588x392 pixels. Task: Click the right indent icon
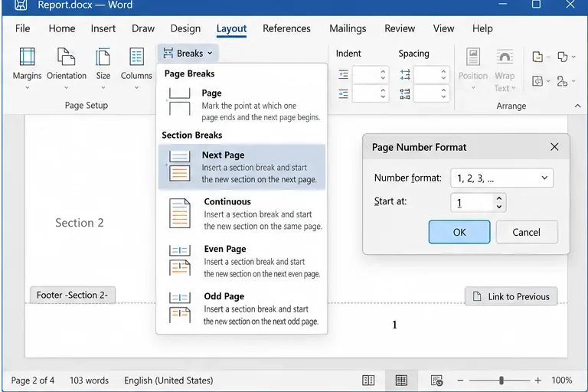point(344,93)
